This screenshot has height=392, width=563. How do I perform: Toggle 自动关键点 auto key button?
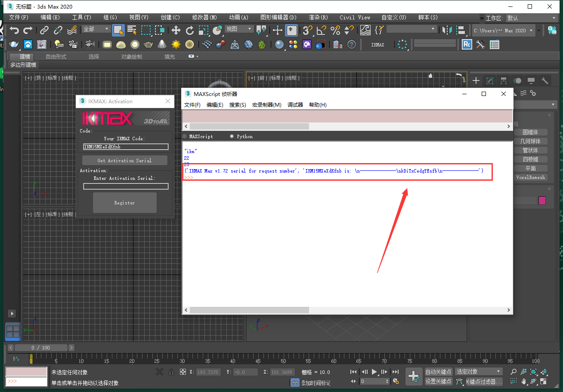(x=439, y=372)
